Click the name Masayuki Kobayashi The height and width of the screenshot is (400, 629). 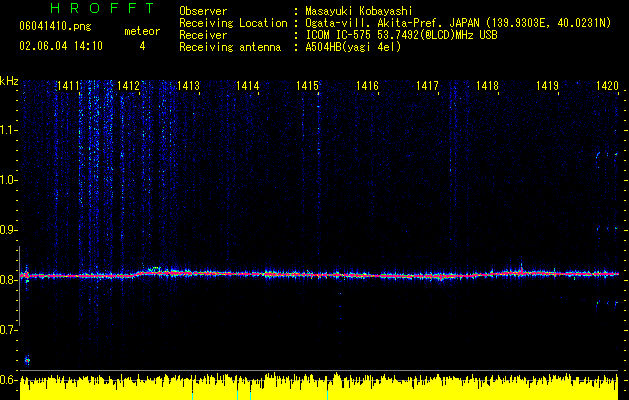coord(359,11)
